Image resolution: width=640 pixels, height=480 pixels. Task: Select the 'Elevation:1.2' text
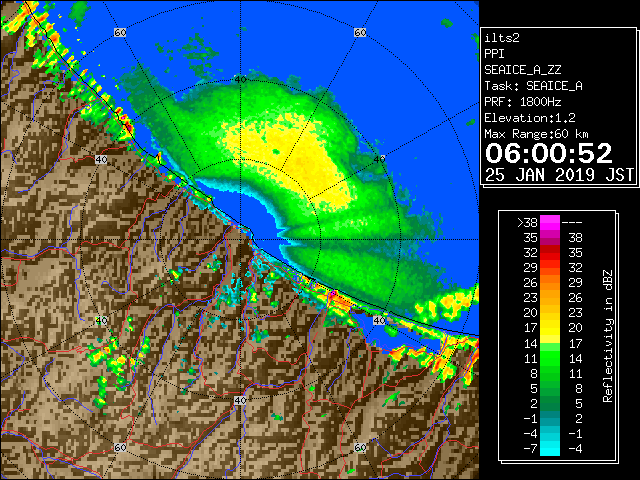tap(530, 118)
